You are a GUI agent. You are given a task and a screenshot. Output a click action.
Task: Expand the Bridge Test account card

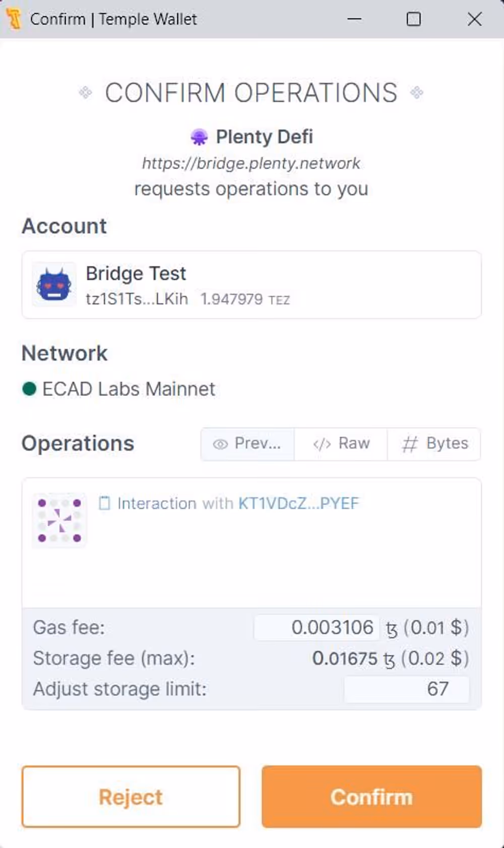click(252, 284)
